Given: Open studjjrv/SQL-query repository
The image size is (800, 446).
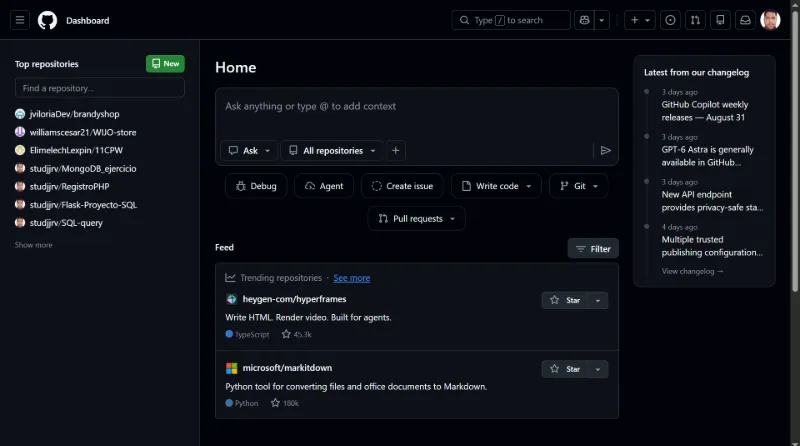Looking at the screenshot, I should coord(66,222).
